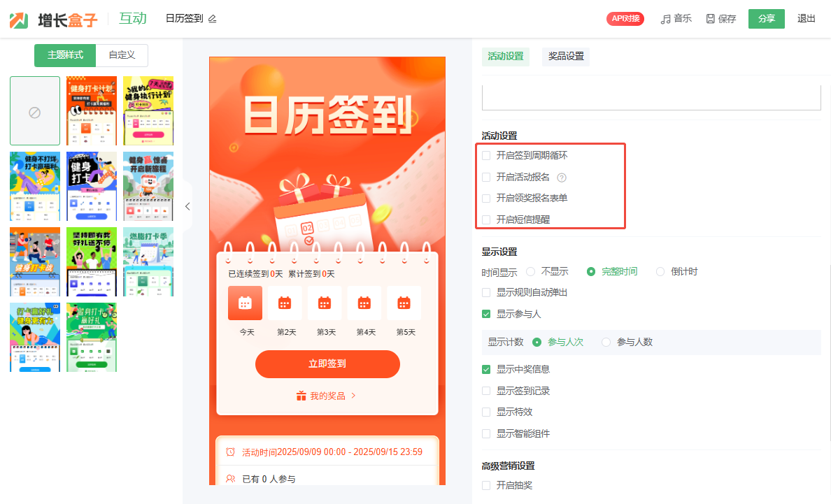Collapse the theme panel with left chevron
This screenshot has width=831, height=504.
187,206
